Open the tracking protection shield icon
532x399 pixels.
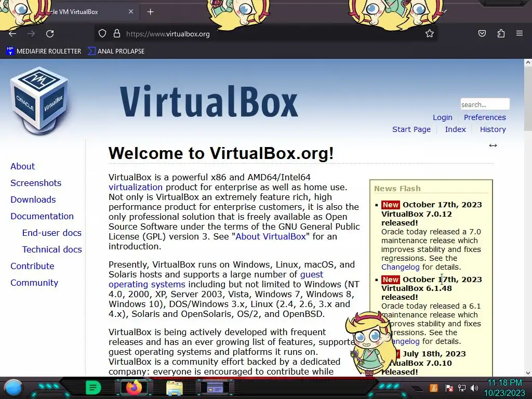click(x=102, y=34)
